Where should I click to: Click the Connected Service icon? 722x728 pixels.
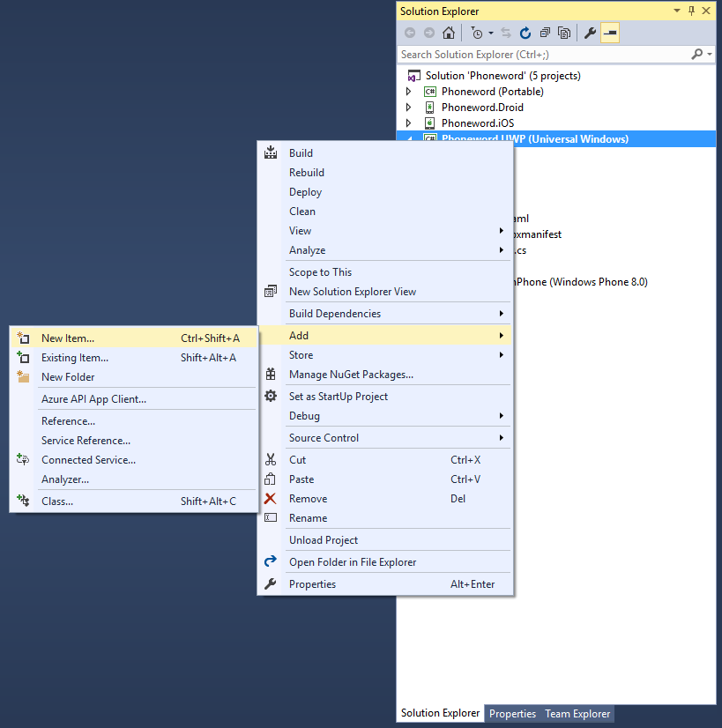(23, 460)
